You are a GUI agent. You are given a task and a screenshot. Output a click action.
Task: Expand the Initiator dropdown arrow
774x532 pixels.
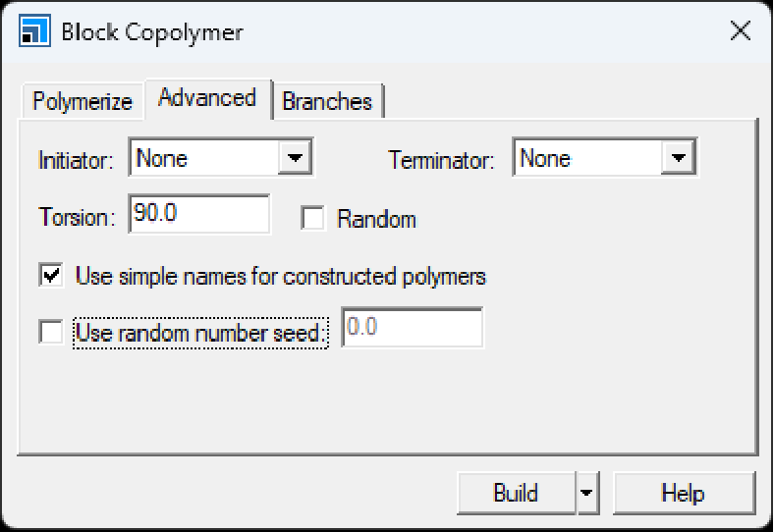click(x=294, y=158)
